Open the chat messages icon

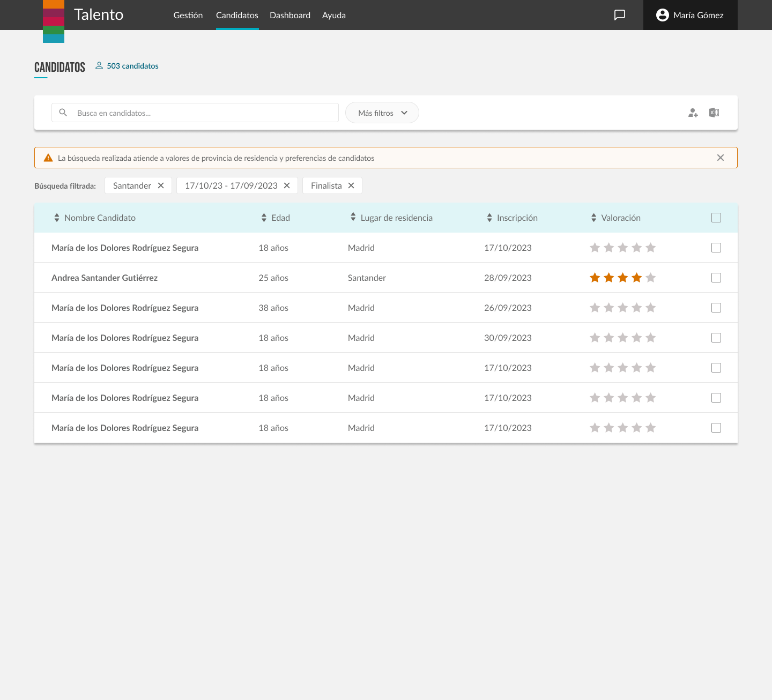click(619, 15)
